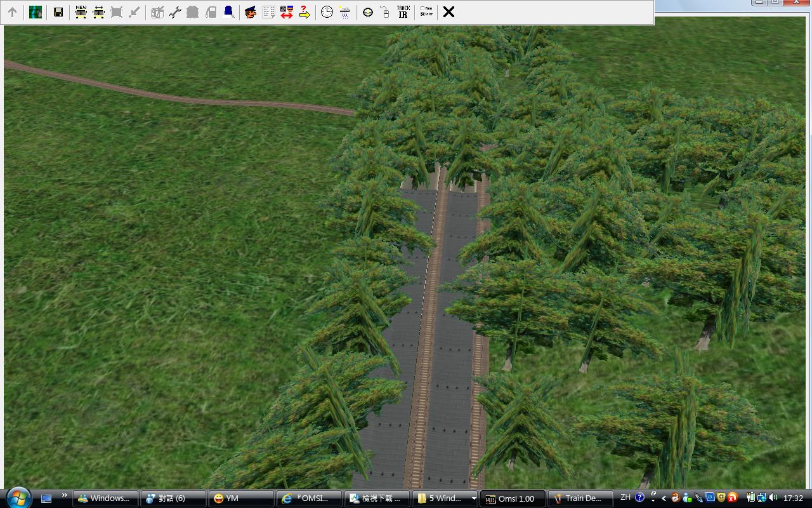812x508 pixels.
Task: Click the greyed bus wash icon
Action: pos(193,12)
